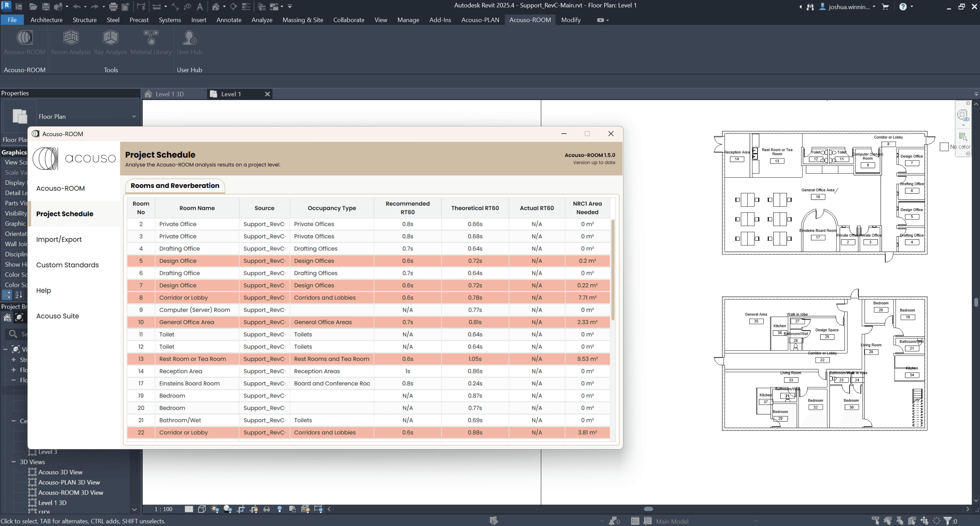
Task: Click the Print icon in the quick access toolbar
Action: pyautogui.click(x=113, y=6)
